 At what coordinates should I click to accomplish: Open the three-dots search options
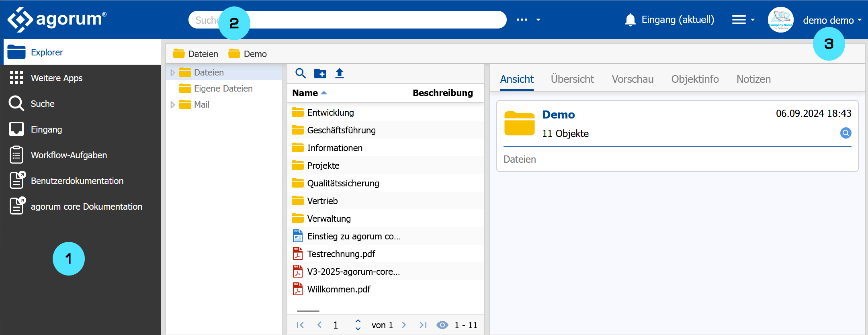click(522, 20)
